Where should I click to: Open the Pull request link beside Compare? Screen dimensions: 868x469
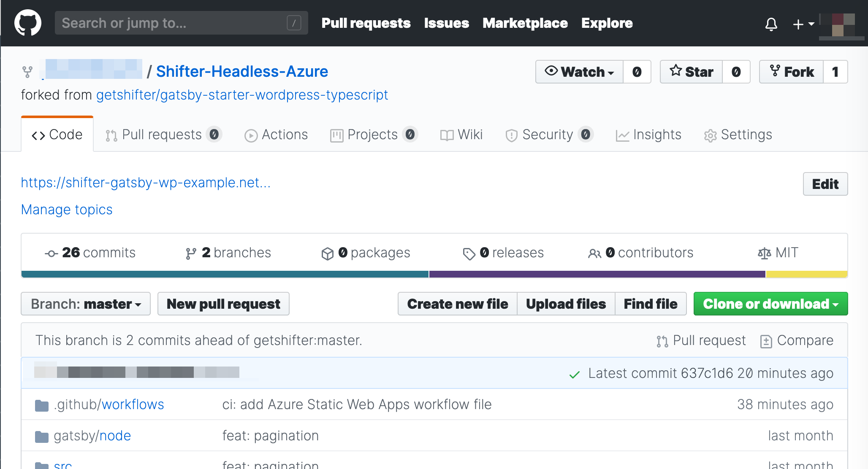701,341
